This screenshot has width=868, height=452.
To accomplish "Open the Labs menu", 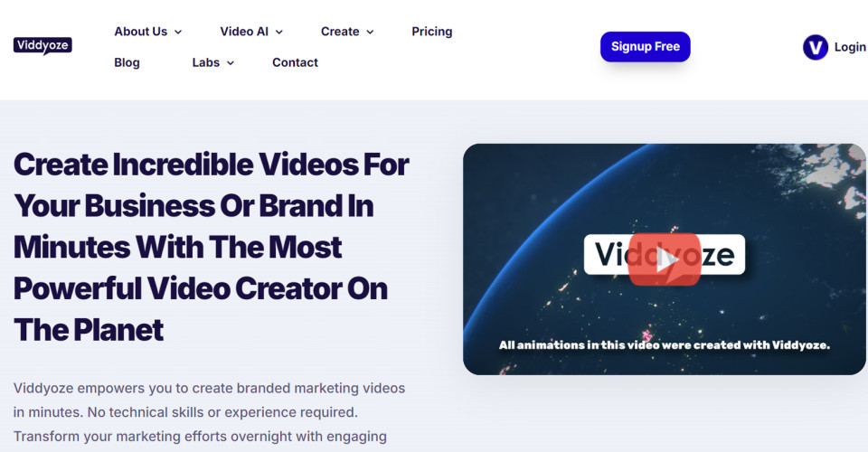I will coord(206,62).
